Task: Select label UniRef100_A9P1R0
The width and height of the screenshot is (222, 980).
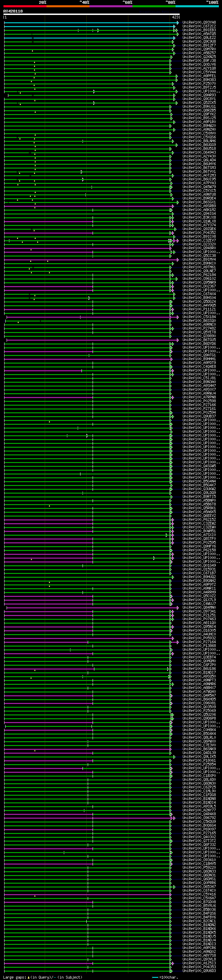Action: (x=199, y=122)
